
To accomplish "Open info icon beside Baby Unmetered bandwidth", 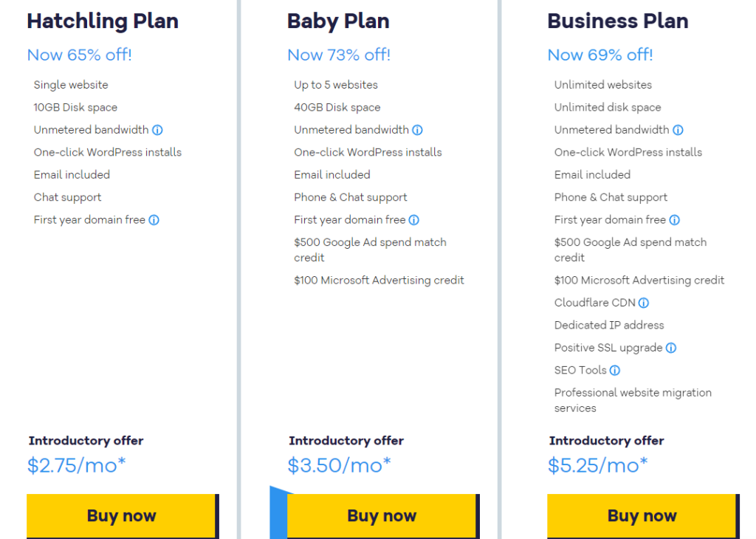I will (418, 130).
